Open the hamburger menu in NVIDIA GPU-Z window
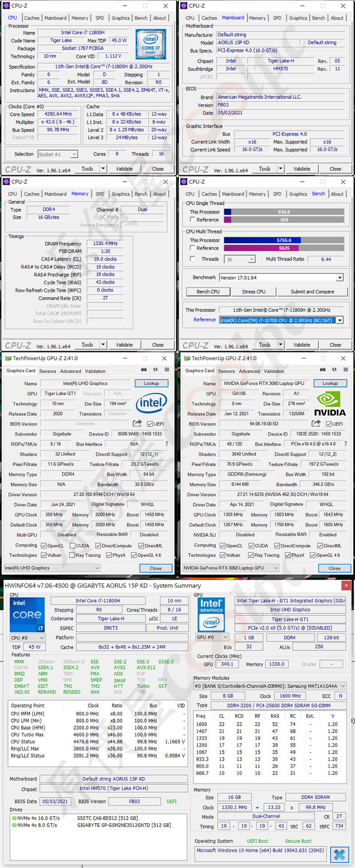355x868 pixels. (x=346, y=369)
